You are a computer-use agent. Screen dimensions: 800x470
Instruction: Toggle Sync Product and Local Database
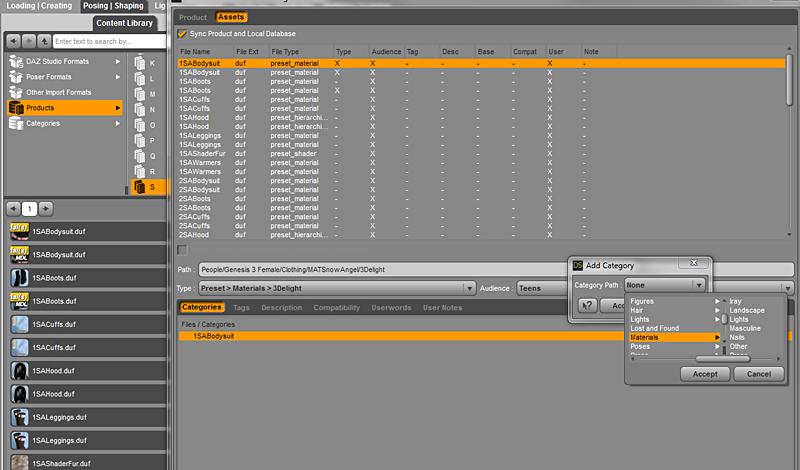click(182, 34)
